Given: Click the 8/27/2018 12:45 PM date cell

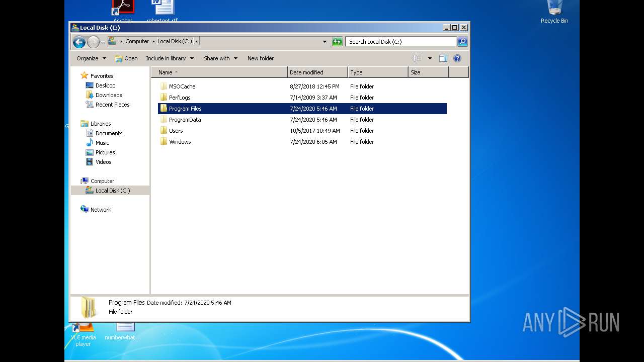Looking at the screenshot, I should point(314,86).
